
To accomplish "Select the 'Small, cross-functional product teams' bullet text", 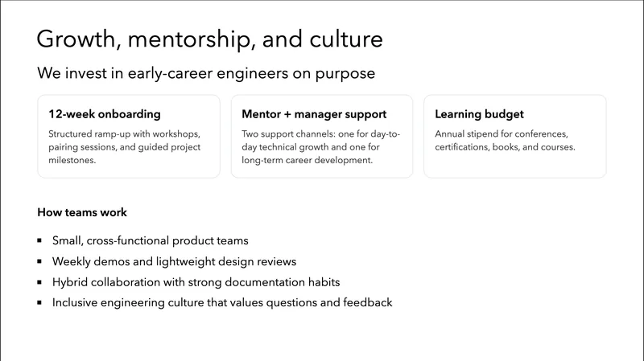I will [x=151, y=240].
